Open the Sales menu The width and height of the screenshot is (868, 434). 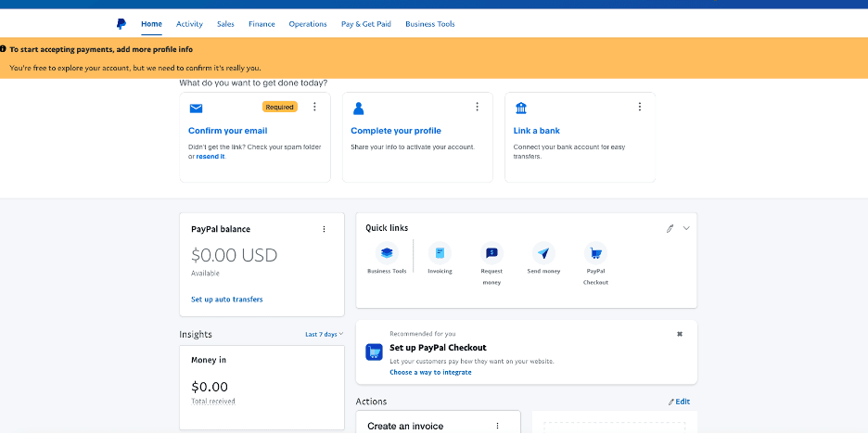click(x=225, y=24)
